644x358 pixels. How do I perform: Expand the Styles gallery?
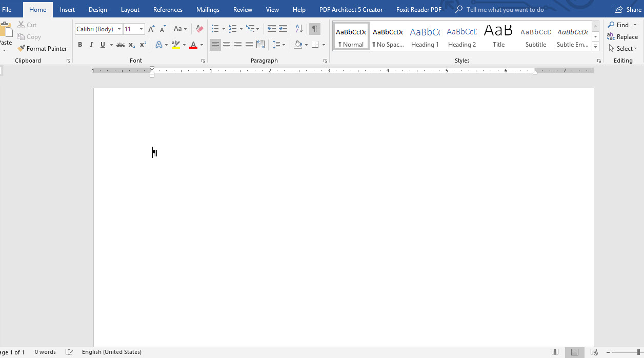click(x=595, y=47)
